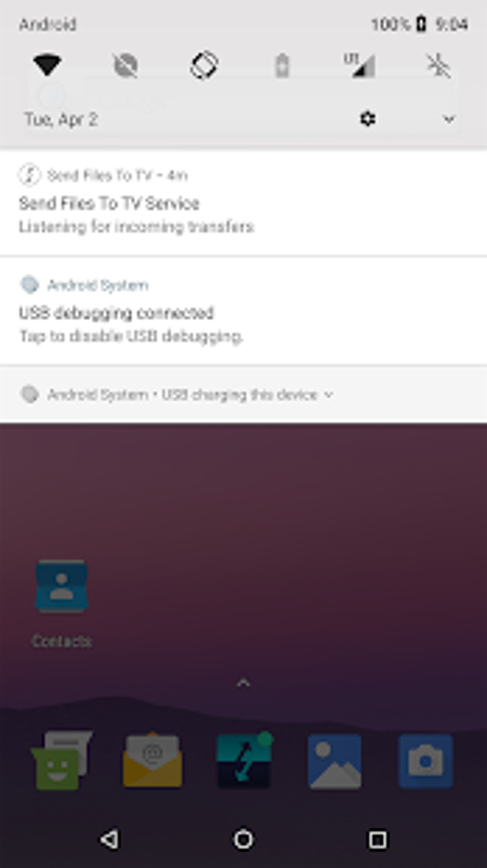
Task: Open the Messaging app in dock
Action: pyautogui.click(x=61, y=761)
